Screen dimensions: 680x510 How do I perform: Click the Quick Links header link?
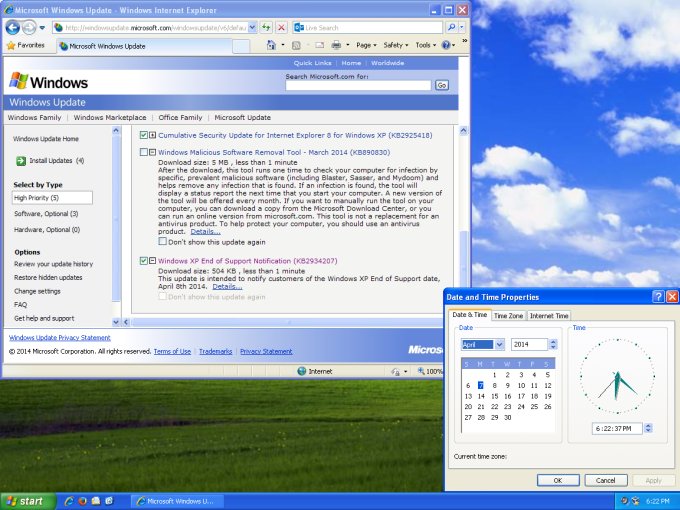[x=312, y=63]
